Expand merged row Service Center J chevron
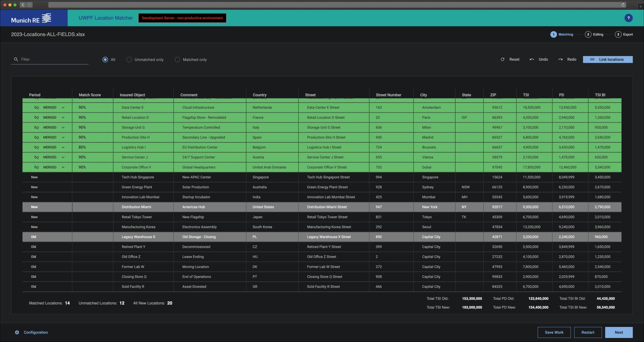 point(63,157)
